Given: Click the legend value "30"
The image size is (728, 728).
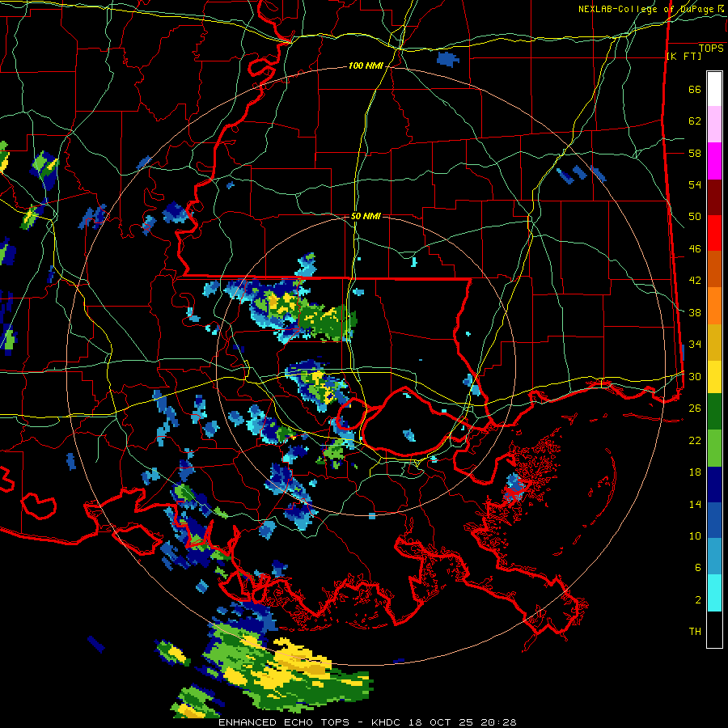Looking at the screenshot, I should coord(695,376).
